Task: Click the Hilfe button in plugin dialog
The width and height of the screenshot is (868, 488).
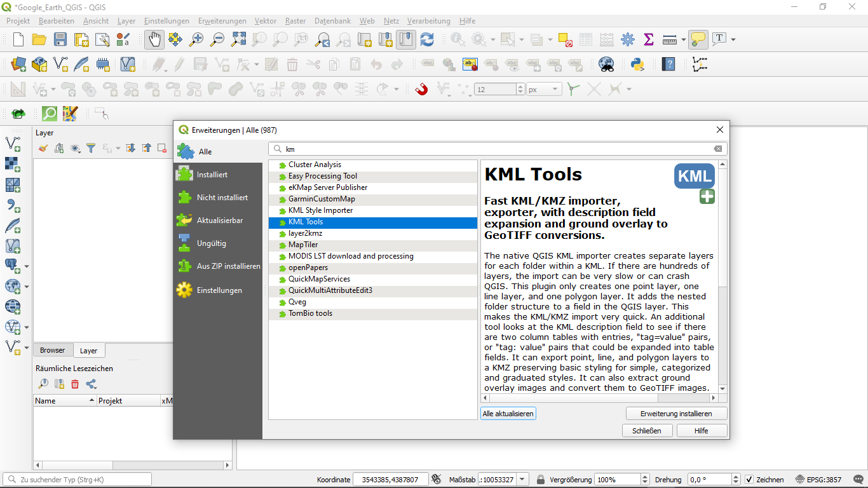Action: pos(702,431)
